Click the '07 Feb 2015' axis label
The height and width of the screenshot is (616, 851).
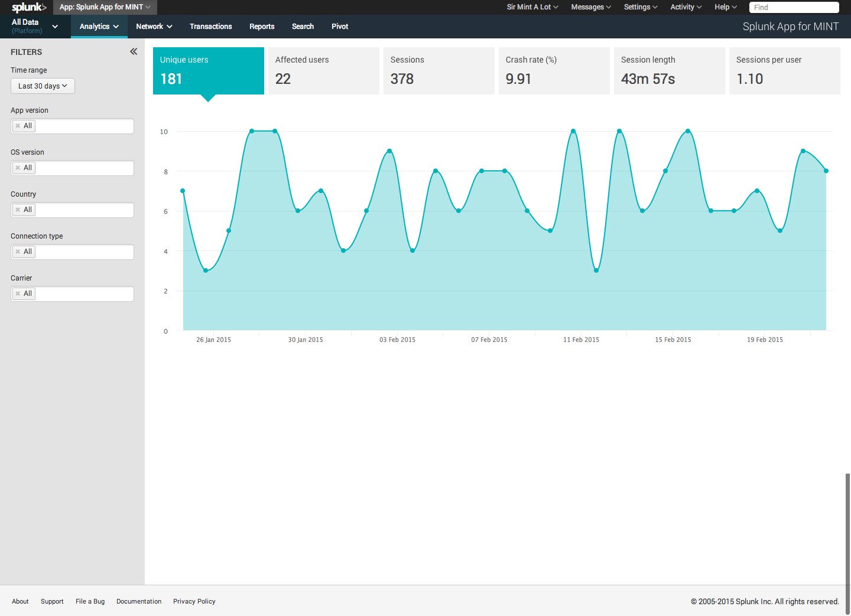[x=489, y=340]
